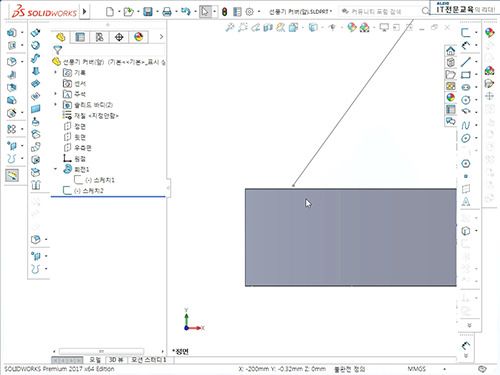Screen dimensions: 500x375
Task: Open the dropdown arrow next to Save
Action: pyautogui.click(x=157, y=12)
